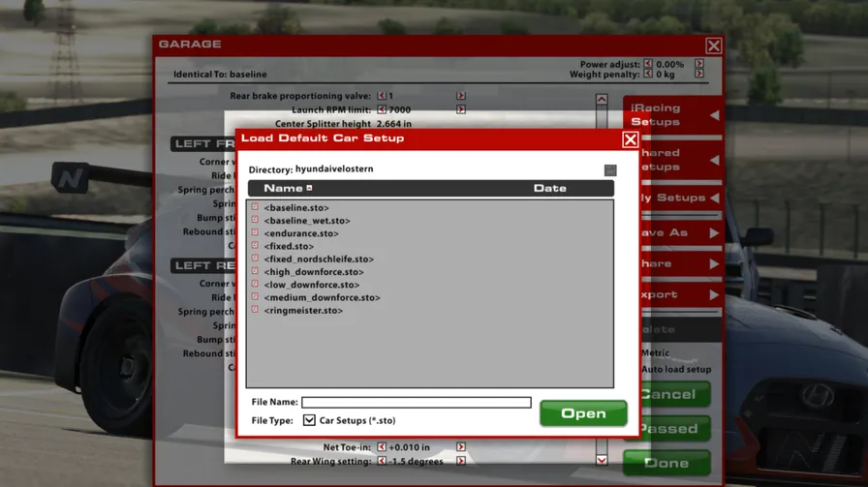Decrease Power adjust with left arrow
Screen dimensions: 868x487
(x=648, y=64)
